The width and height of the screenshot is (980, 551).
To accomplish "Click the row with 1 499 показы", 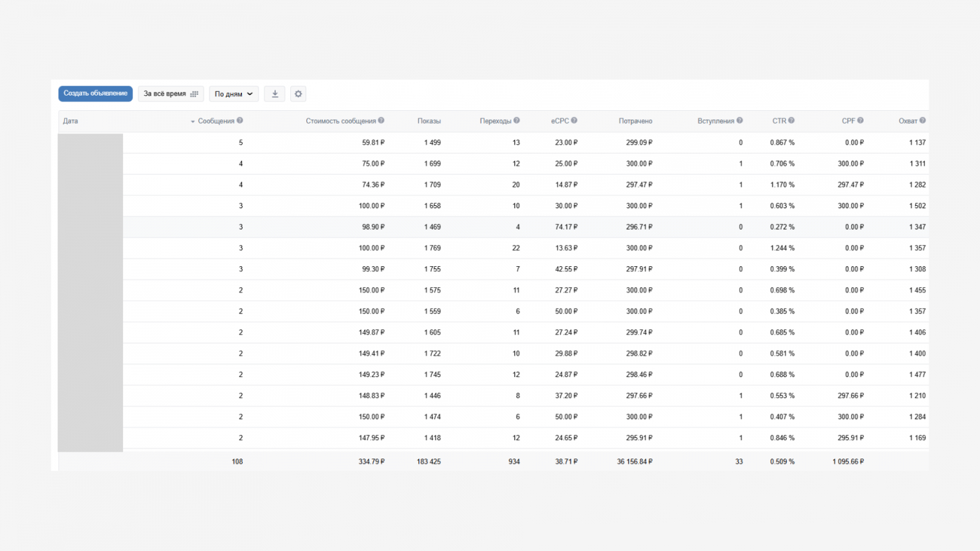I will [432, 143].
